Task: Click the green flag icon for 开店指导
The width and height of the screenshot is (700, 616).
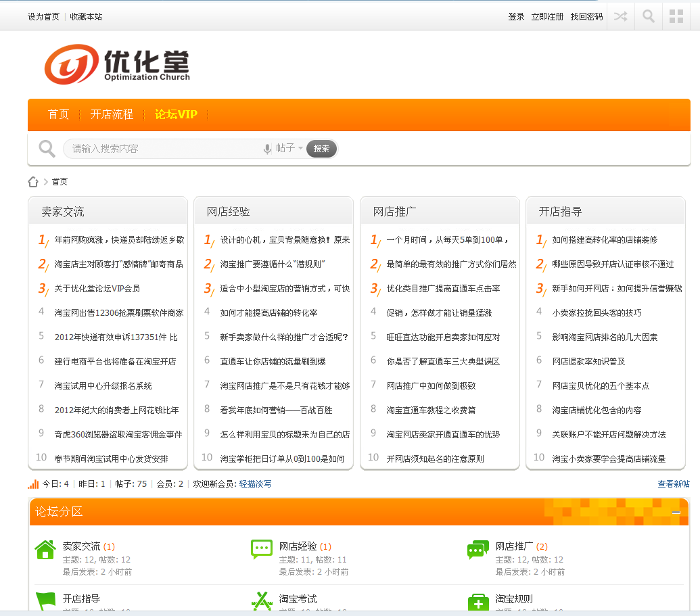Action: (x=45, y=600)
